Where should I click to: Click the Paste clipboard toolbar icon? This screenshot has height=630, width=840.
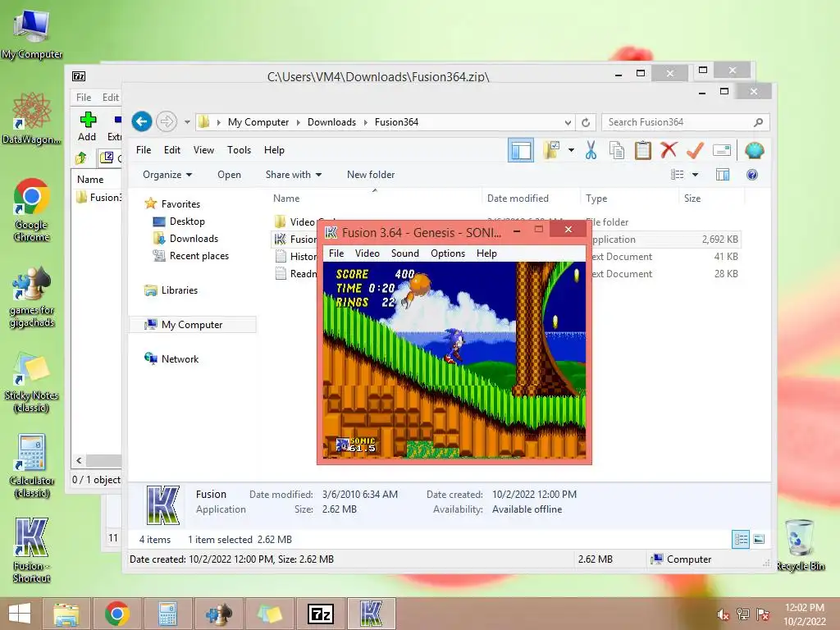pos(642,151)
